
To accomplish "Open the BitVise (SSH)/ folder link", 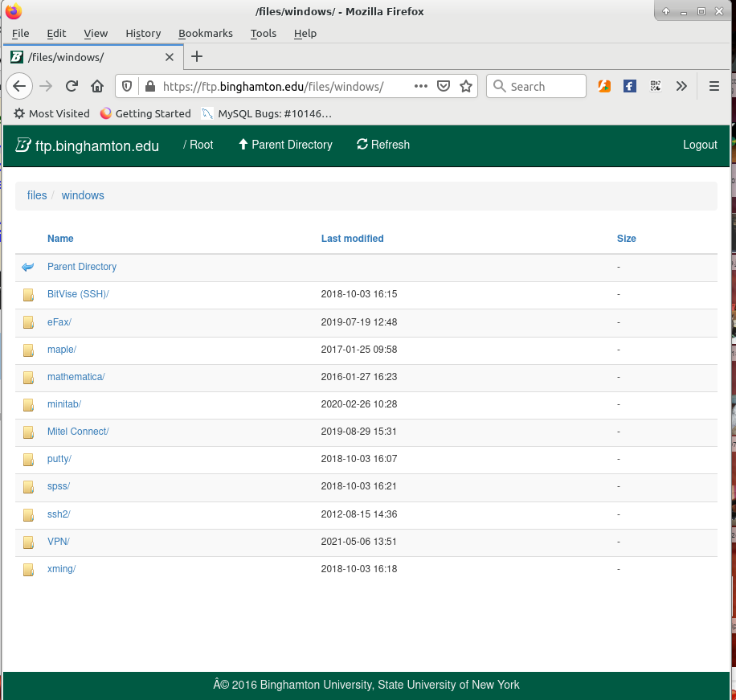I will point(78,294).
